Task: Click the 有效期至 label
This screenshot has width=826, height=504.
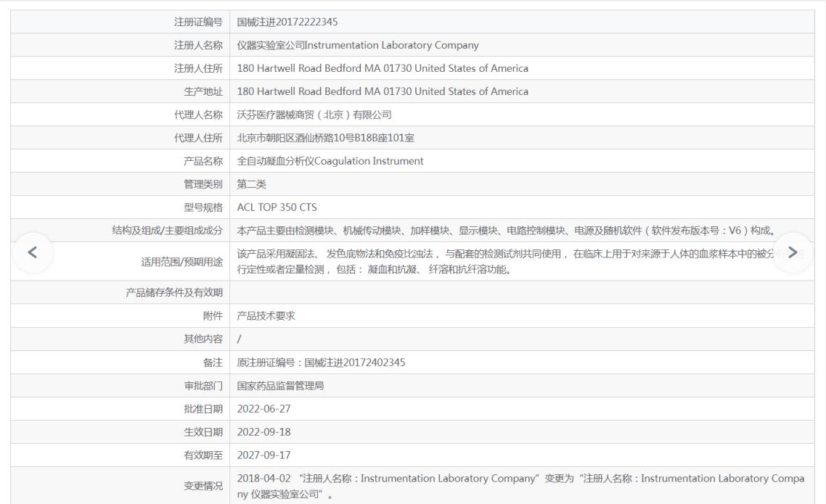Action: pyautogui.click(x=203, y=455)
